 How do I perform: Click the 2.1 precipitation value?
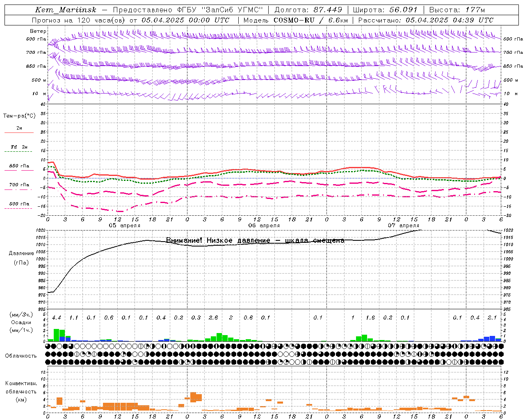click(x=492, y=317)
